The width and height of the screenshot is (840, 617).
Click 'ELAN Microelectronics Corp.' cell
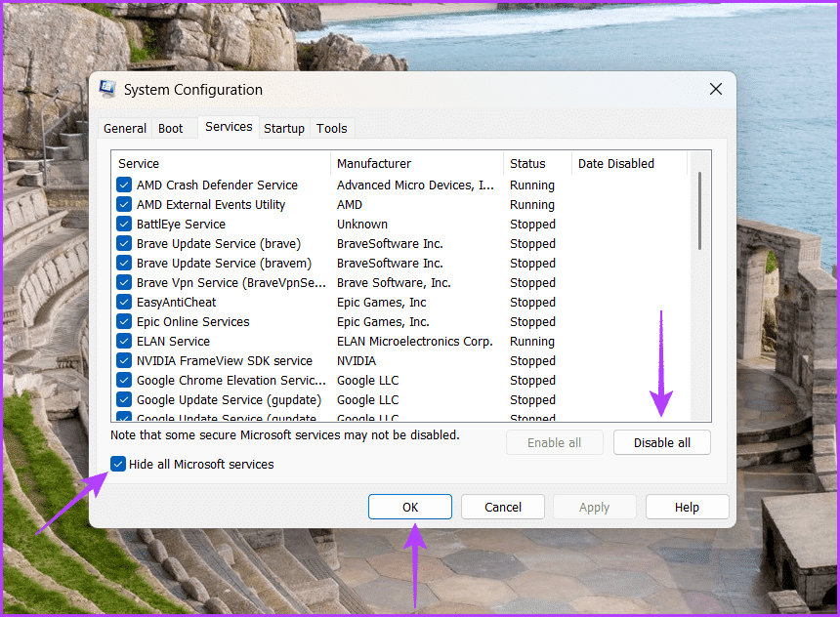[x=415, y=341]
